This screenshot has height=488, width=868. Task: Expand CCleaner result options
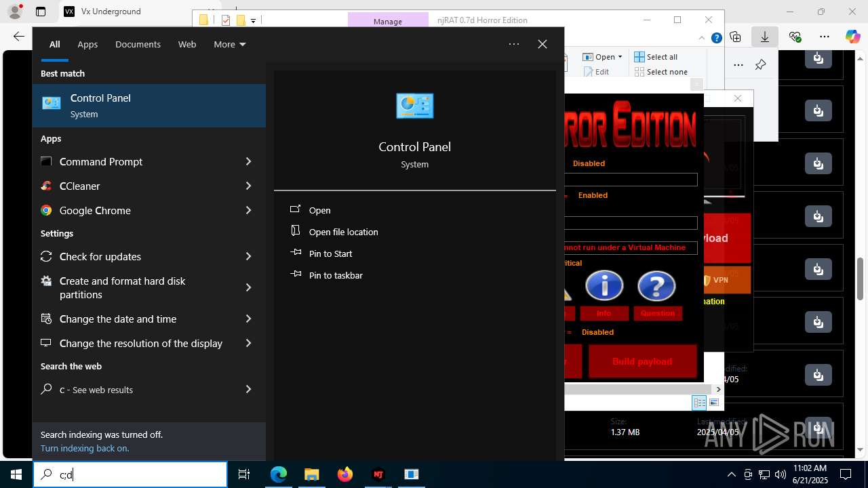248,186
